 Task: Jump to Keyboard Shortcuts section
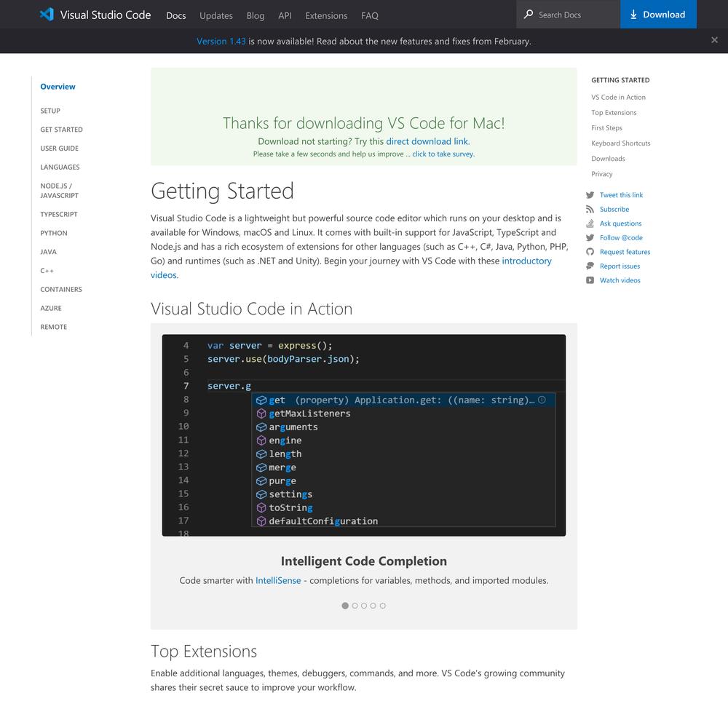point(621,143)
